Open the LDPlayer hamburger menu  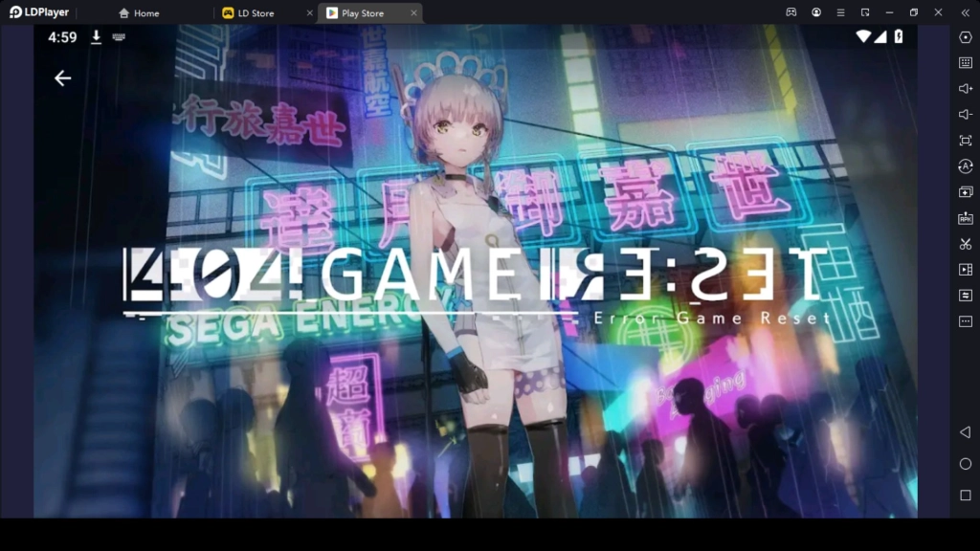840,12
